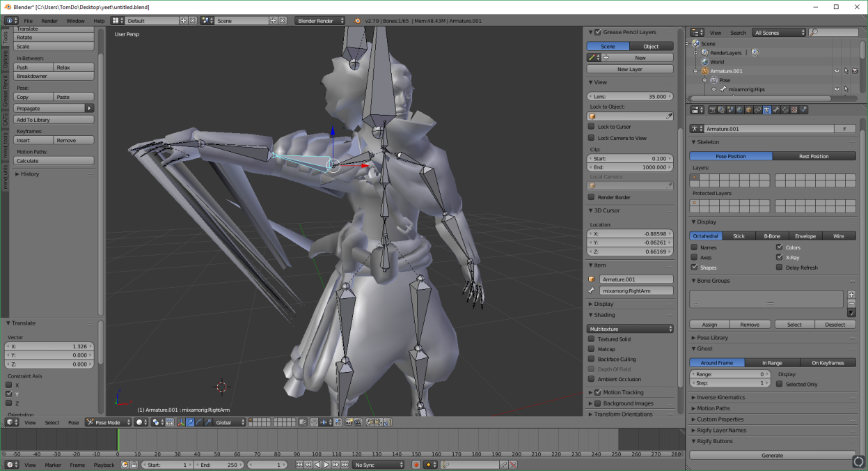The image size is (868, 471).
Task: Select the rotate manipulator icon
Action: [x=198, y=422]
